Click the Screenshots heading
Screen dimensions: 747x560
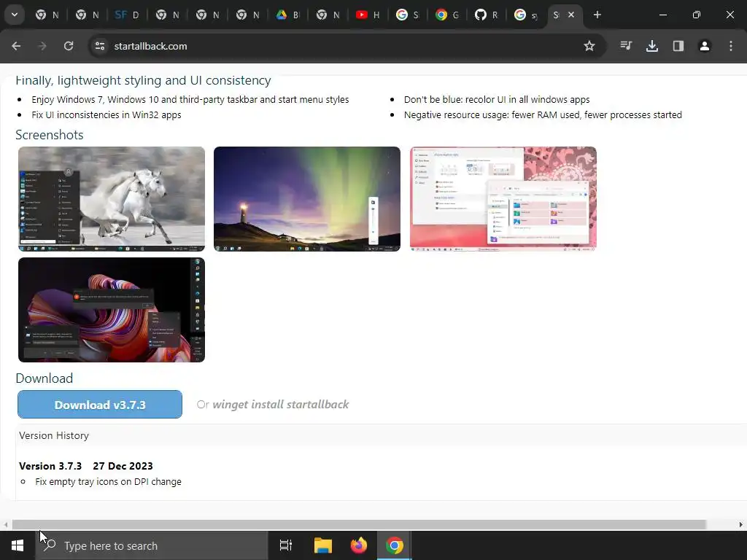pos(50,135)
